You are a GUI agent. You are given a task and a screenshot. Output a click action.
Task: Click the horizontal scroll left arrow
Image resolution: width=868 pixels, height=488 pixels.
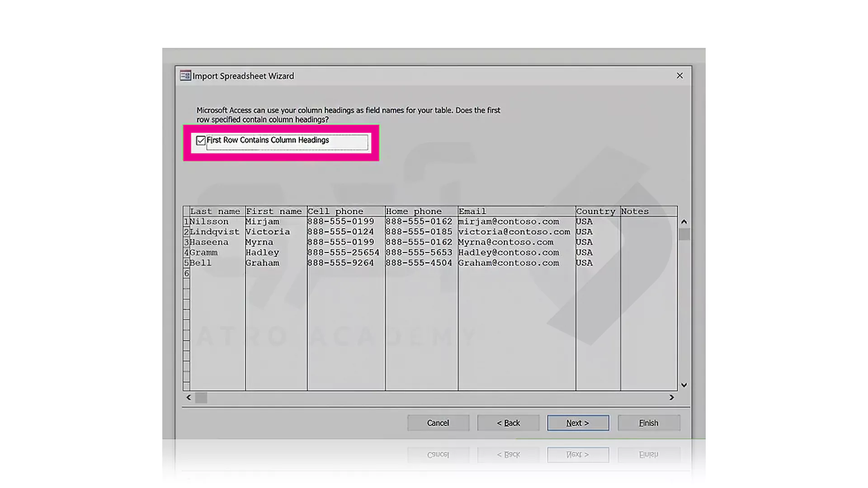[x=189, y=398]
